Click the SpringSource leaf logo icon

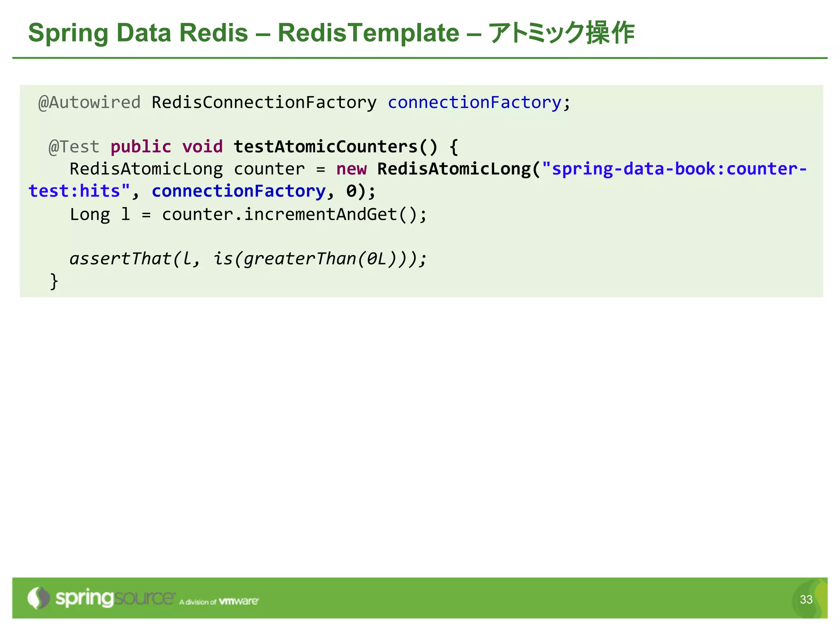click(x=39, y=598)
